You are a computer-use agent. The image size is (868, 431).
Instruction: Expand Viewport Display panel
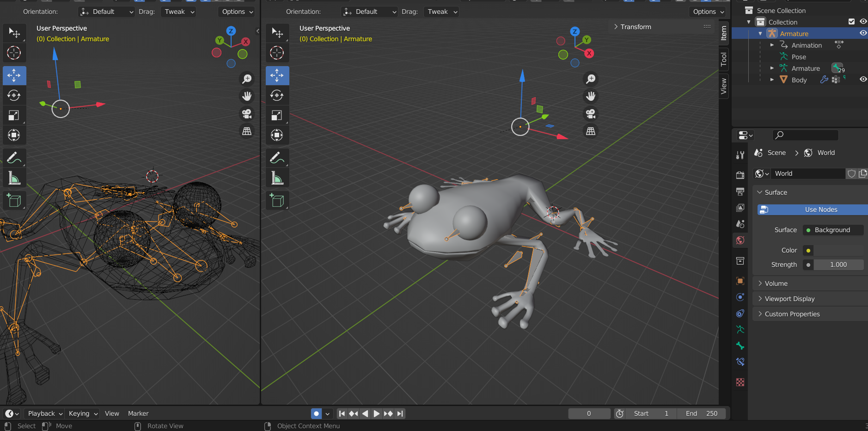point(789,299)
